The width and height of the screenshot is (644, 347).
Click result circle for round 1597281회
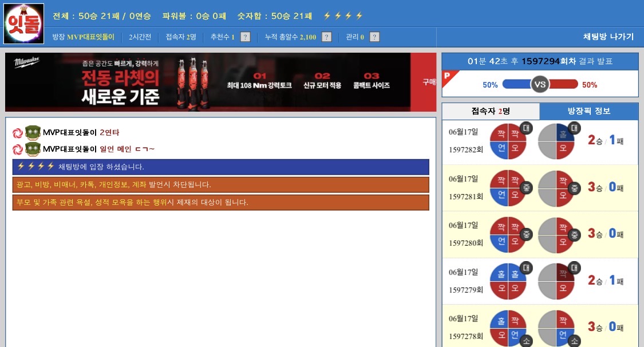508,188
